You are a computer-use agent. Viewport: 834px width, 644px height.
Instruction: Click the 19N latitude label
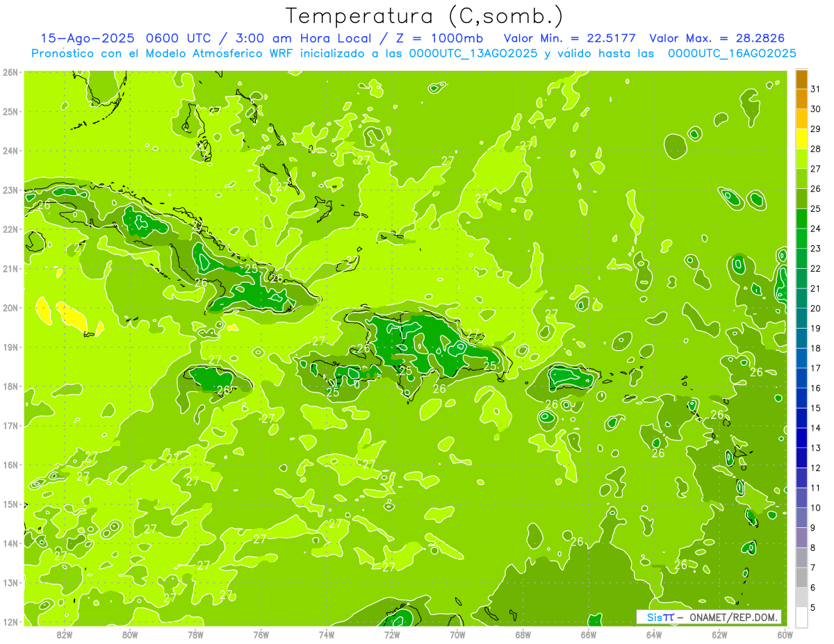click(10, 347)
